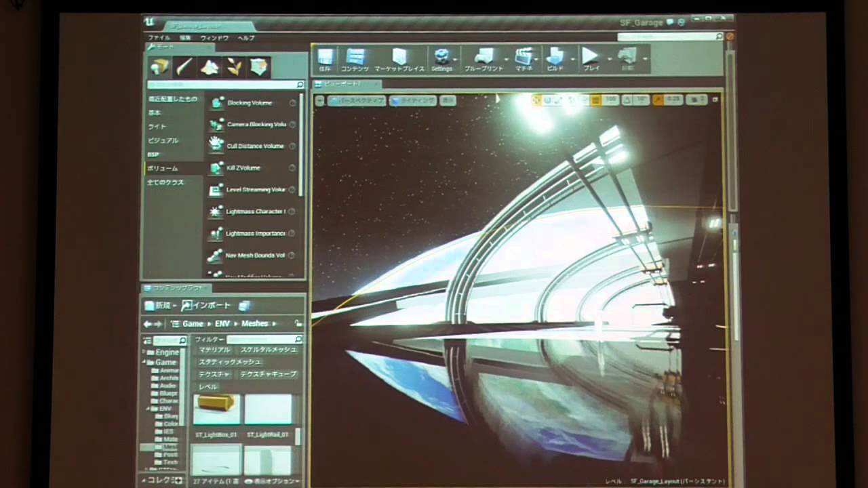Image resolution: width=868 pixels, height=488 pixels.
Task: Expand the Engine folder in tree
Action: (144, 352)
